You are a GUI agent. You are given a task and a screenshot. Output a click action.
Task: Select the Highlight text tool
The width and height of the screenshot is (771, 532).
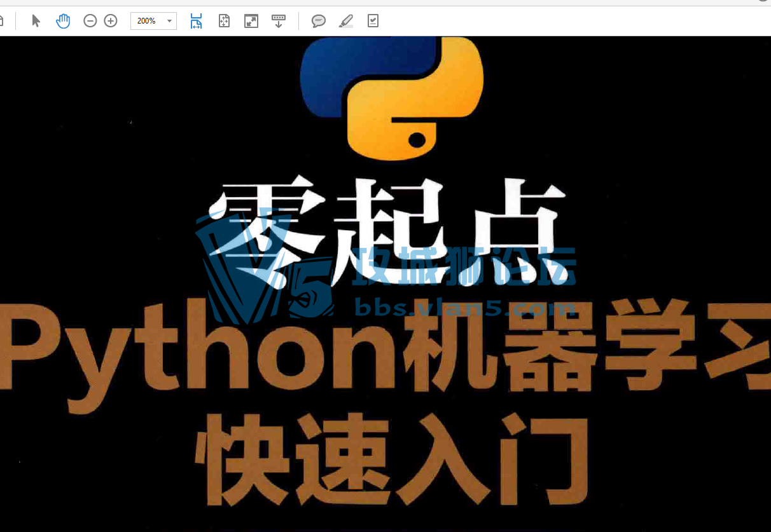coord(345,20)
